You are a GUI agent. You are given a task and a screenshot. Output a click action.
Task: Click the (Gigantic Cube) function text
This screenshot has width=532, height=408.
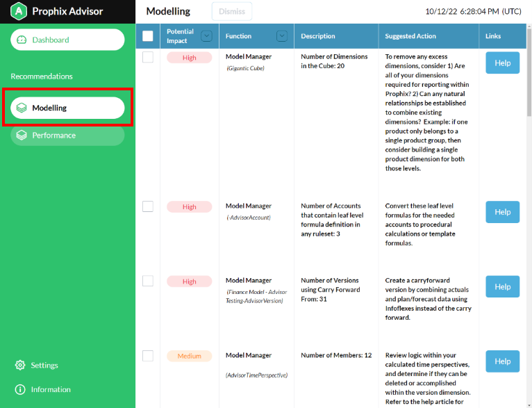coord(245,68)
